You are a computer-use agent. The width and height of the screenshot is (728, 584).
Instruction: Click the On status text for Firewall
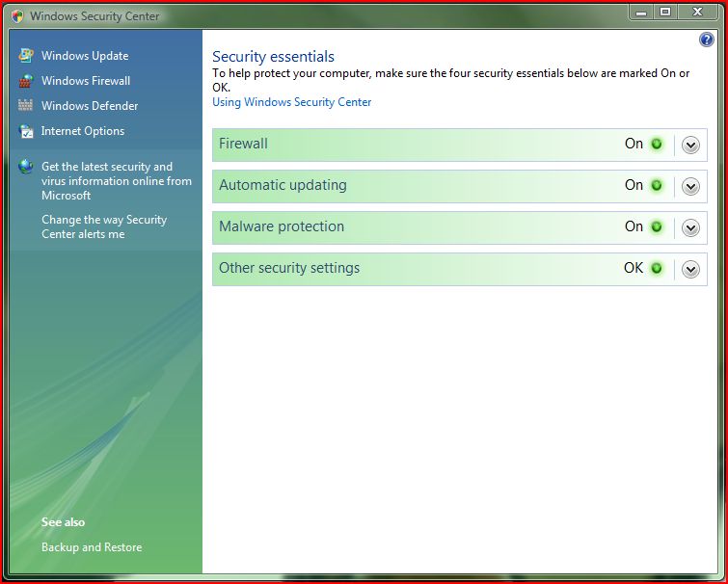click(x=634, y=144)
